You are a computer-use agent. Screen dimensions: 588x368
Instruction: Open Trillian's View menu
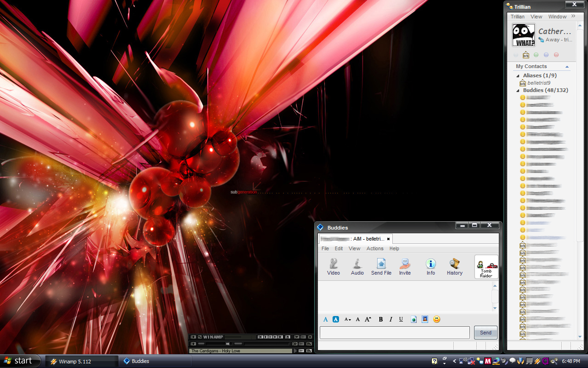(x=536, y=17)
